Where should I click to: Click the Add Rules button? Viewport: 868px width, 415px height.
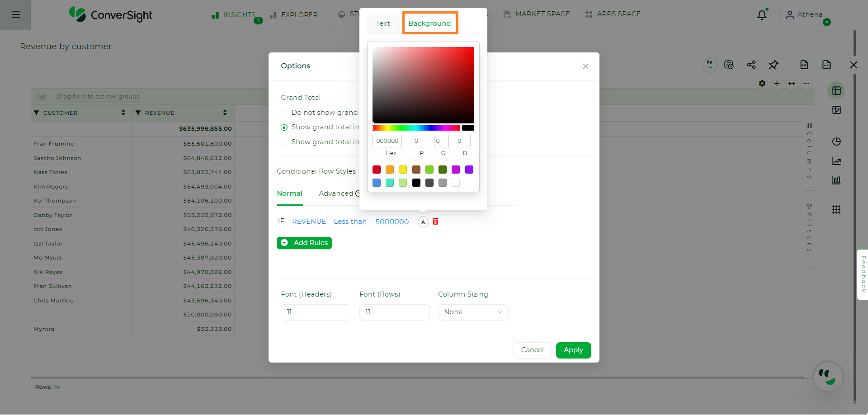tap(304, 243)
